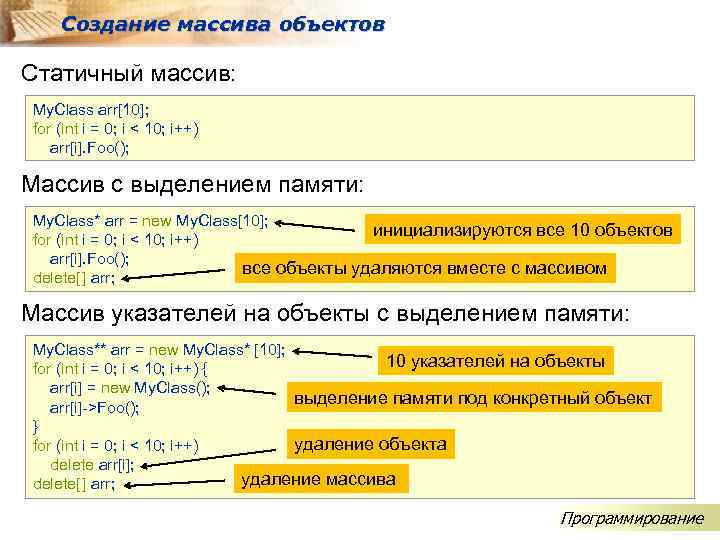Click code line "MyClass** arr = new MyClass* [10];"
The image size is (720, 540).
click(x=159, y=350)
